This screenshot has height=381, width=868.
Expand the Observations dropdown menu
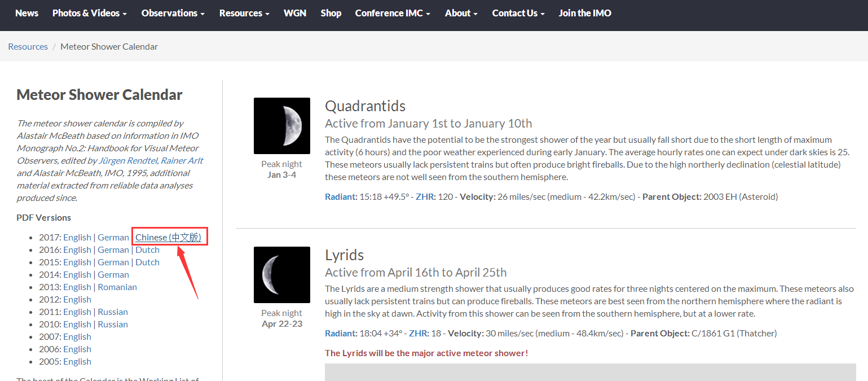pos(173,13)
